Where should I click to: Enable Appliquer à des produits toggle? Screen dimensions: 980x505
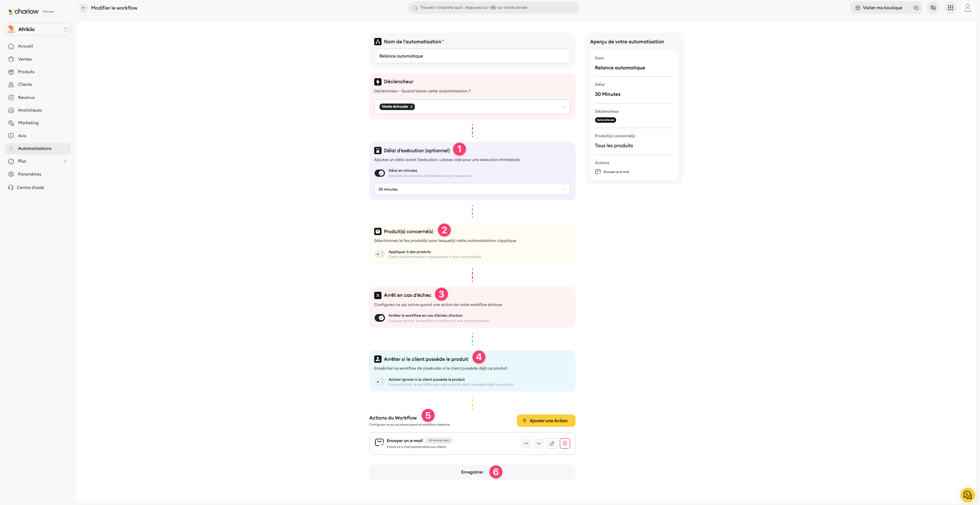[380, 254]
